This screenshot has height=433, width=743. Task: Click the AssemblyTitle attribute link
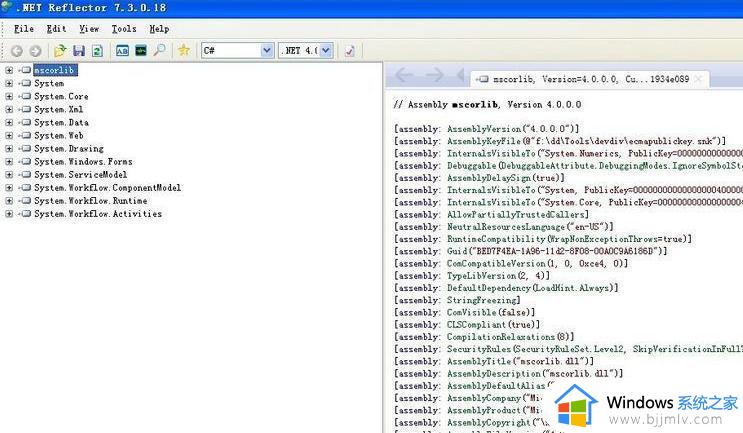click(479, 361)
